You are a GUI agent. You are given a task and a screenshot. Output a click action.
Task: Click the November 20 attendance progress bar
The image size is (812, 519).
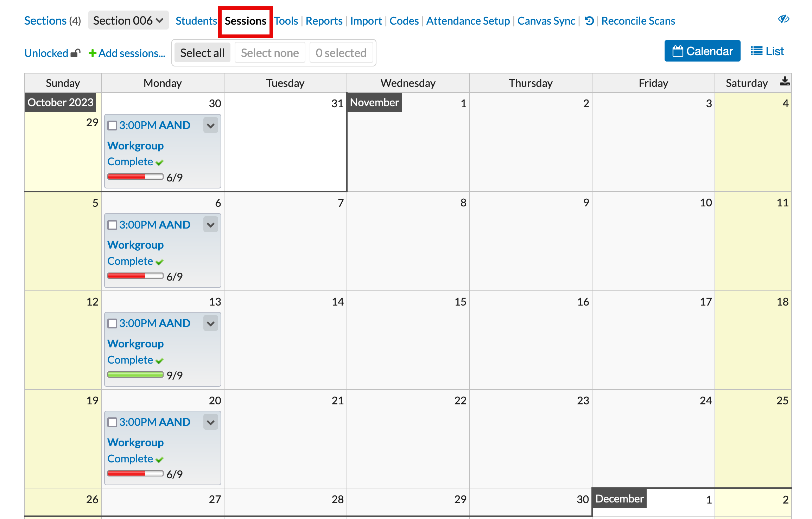[135, 474]
